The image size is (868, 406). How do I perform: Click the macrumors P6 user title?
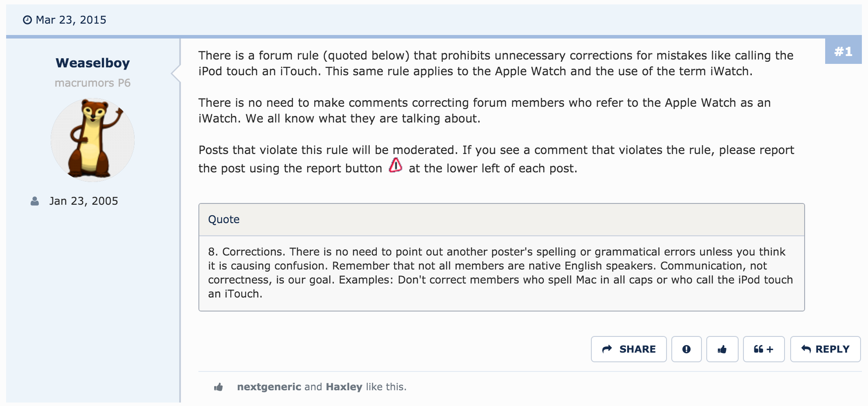[93, 83]
